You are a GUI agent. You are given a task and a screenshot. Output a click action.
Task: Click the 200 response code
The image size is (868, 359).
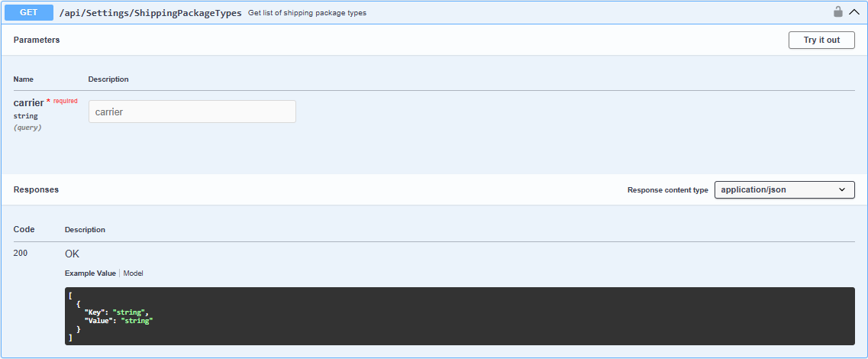21,253
